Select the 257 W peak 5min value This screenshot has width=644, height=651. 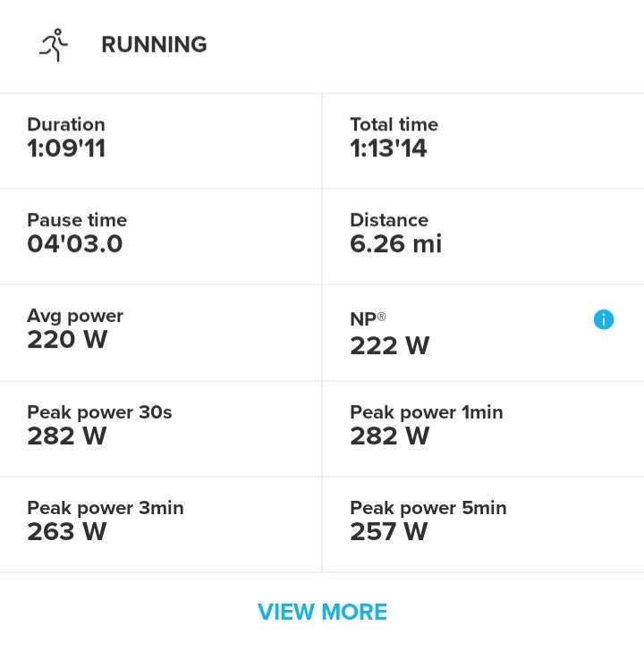tap(389, 531)
